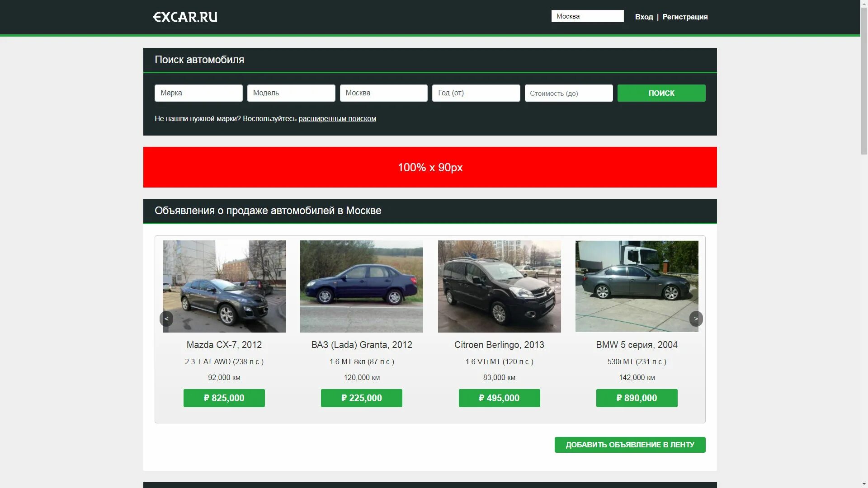Click the ₽ 495,000 price button
Image resolution: width=868 pixels, height=488 pixels.
point(499,398)
